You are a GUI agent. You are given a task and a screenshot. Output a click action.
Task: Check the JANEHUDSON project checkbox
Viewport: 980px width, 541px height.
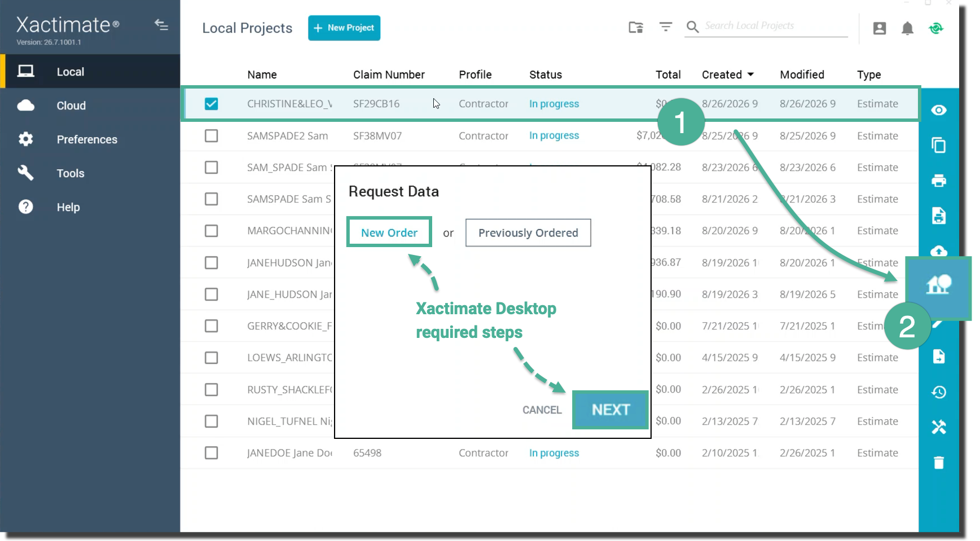pyautogui.click(x=211, y=262)
